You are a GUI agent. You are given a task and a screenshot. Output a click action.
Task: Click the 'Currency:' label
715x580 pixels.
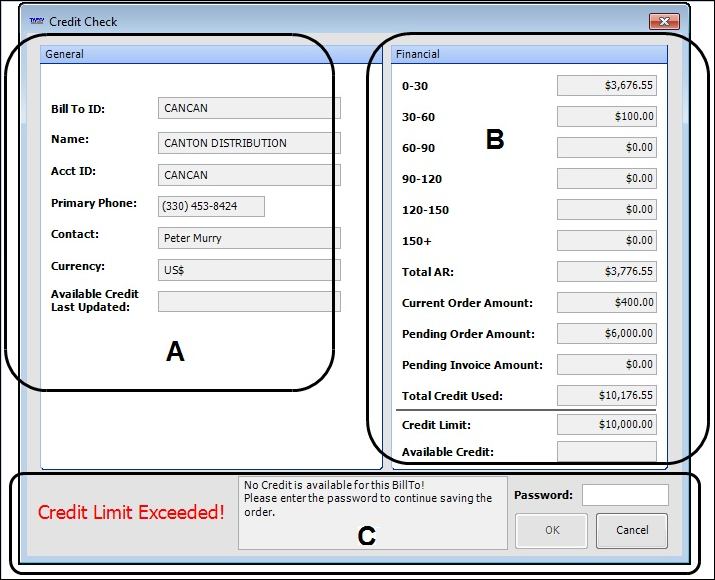coord(78,266)
